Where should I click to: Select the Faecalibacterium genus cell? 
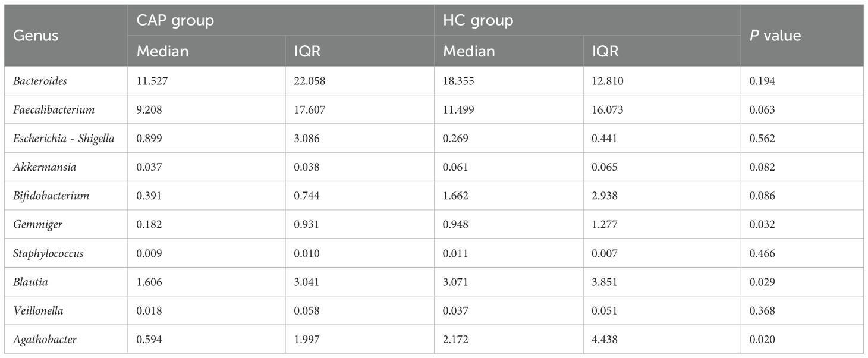[x=54, y=109]
